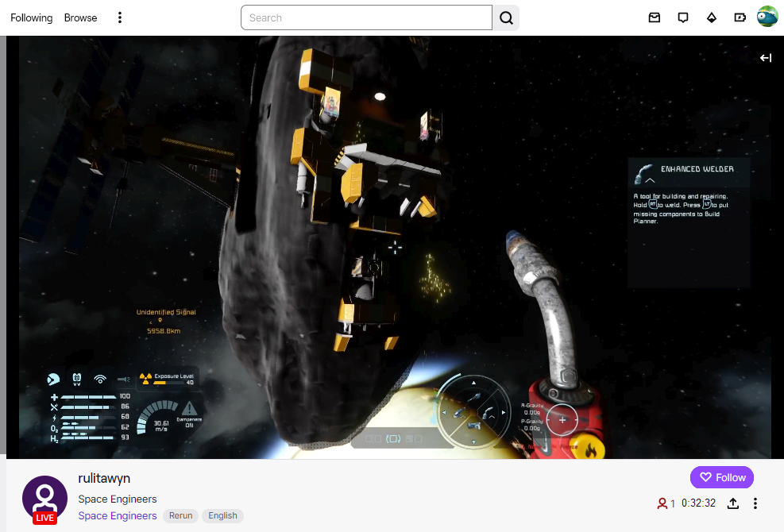Go to the Following tab
784x532 pixels.
[32, 17]
